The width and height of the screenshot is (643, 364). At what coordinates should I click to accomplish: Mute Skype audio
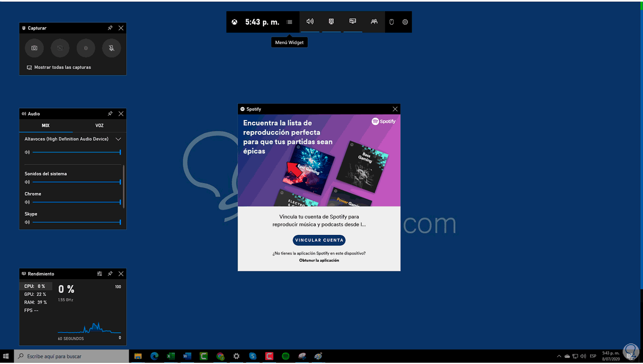(27, 222)
